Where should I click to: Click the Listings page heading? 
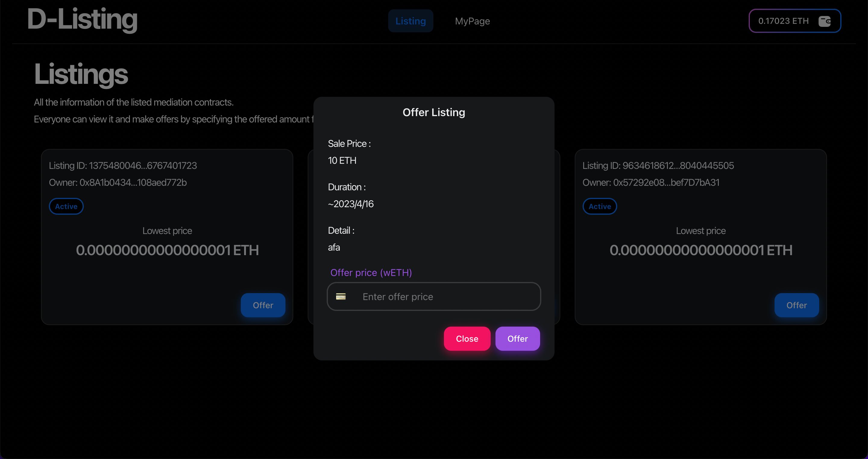(x=81, y=75)
